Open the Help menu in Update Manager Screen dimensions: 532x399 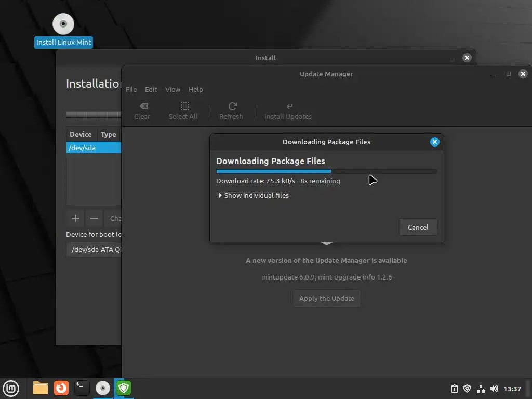click(196, 89)
